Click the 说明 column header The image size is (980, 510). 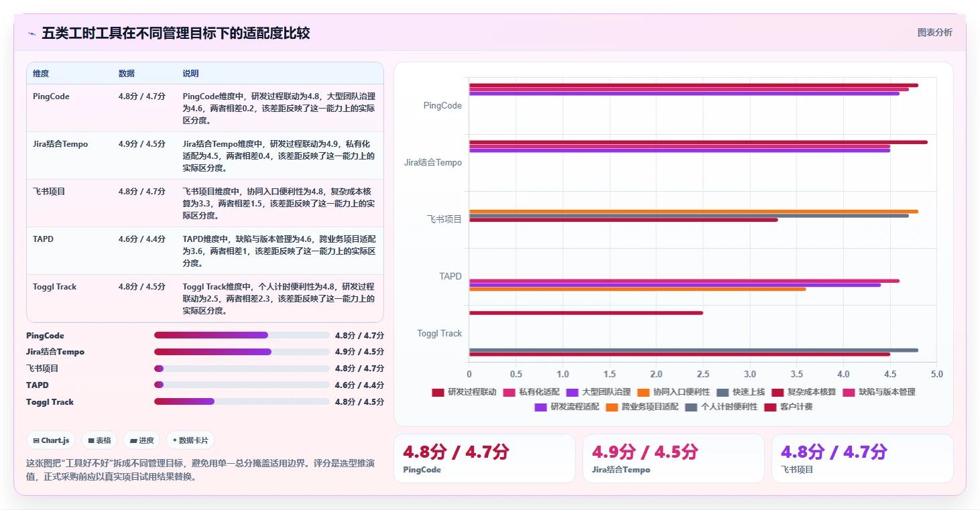tap(191, 74)
